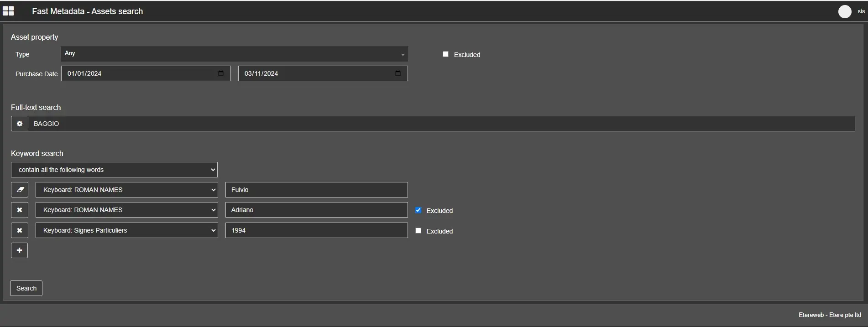Screen dimensions: 868x327
Task: Uncheck Excluded for the Adriano keyword
Action: point(418,210)
